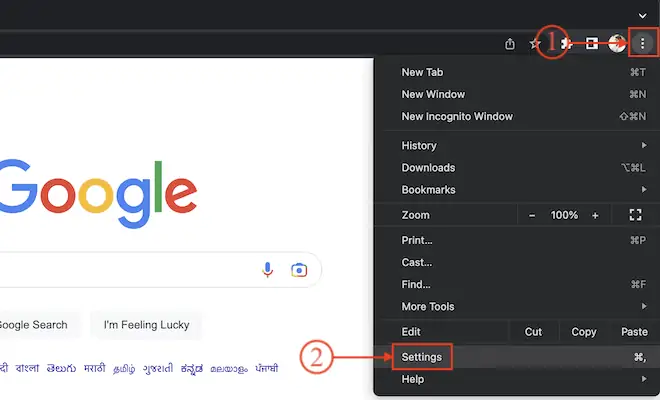Decrease zoom with the minus button
660x400 pixels.
tap(532, 215)
